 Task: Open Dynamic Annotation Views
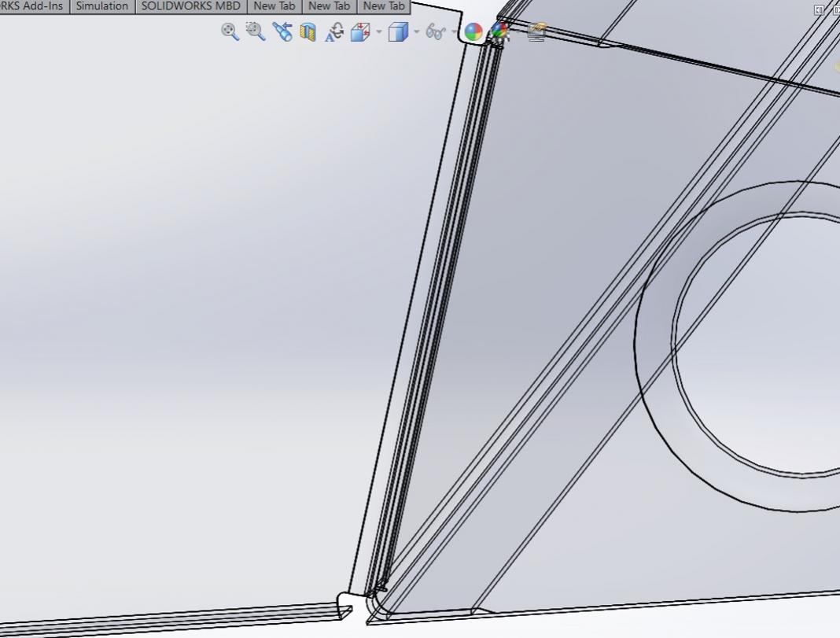pos(333,31)
